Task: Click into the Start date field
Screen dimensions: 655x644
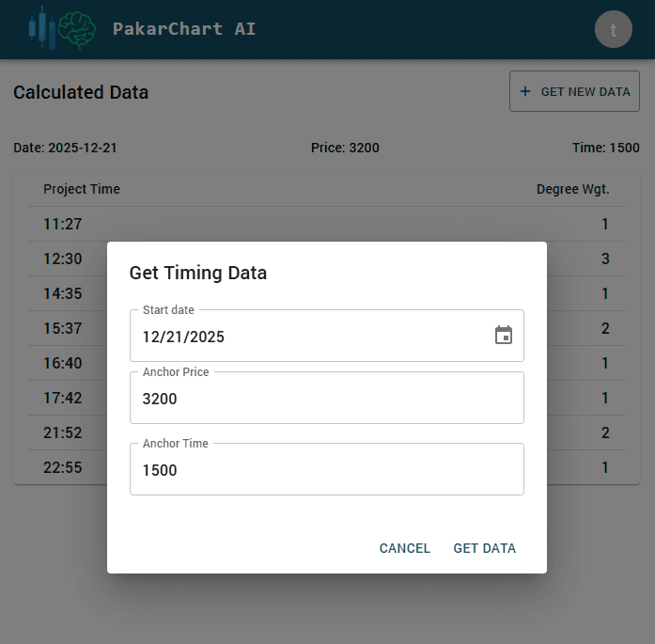Action: (310, 337)
